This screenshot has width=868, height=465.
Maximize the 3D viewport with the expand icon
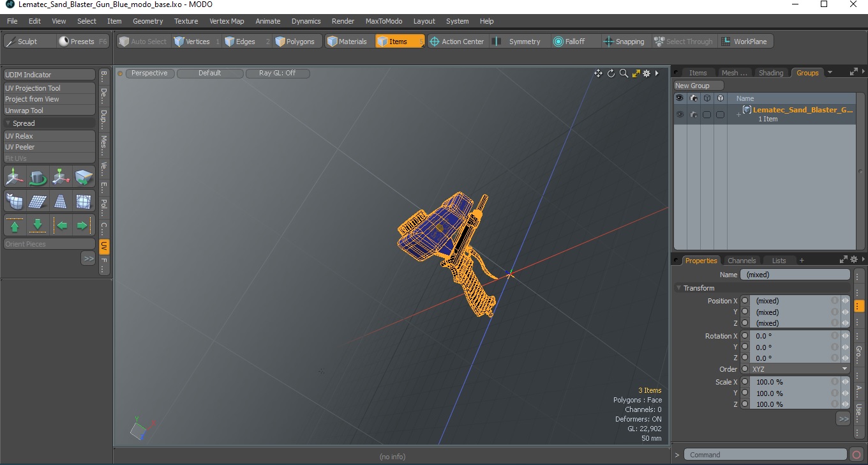click(x=636, y=73)
